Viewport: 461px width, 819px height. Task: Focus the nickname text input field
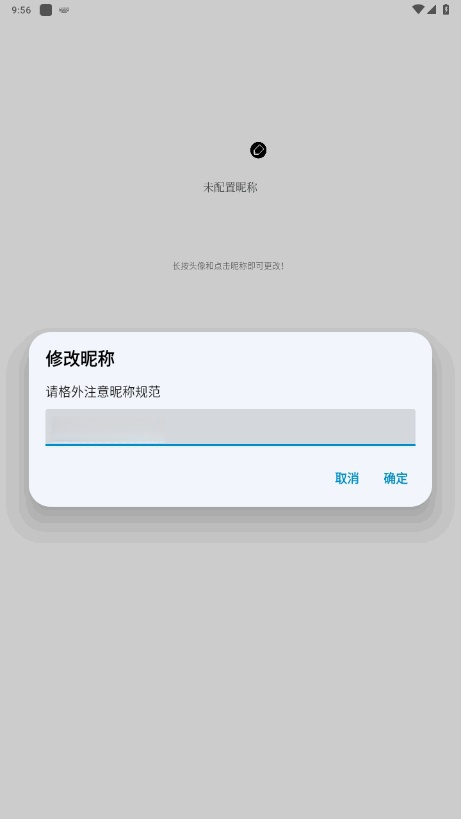click(x=230, y=427)
